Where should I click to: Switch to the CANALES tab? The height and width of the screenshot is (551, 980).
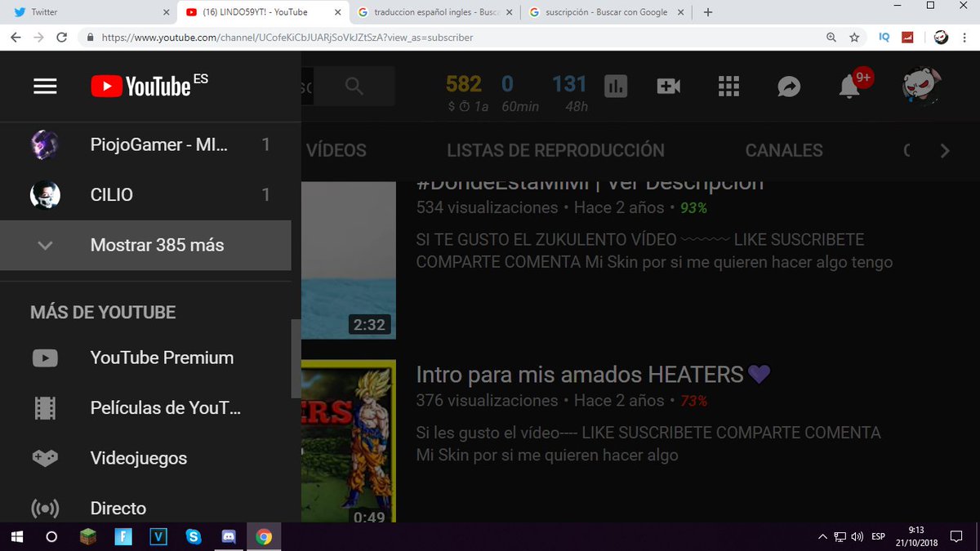784,150
